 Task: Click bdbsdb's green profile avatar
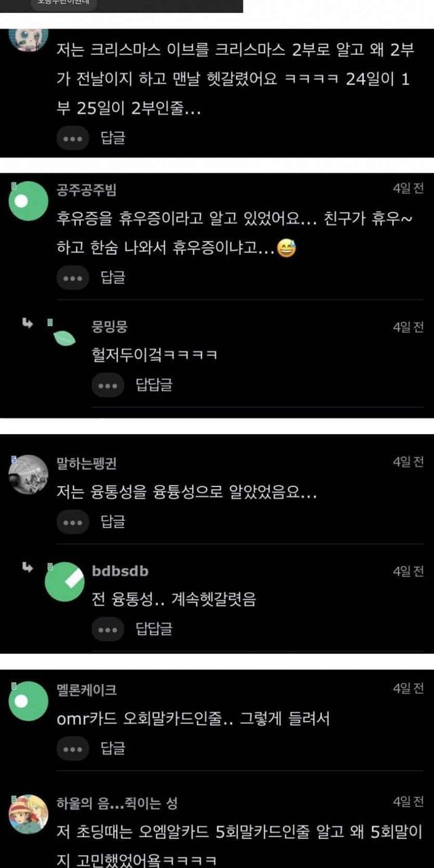pyautogui.click(x=64, y=582)
